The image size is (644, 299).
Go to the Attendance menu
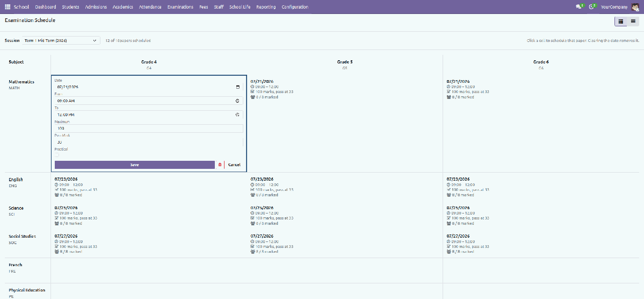click(150, 7)
